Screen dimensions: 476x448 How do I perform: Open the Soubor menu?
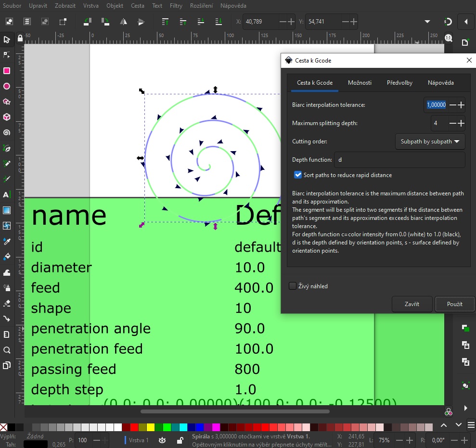point(12,6)
